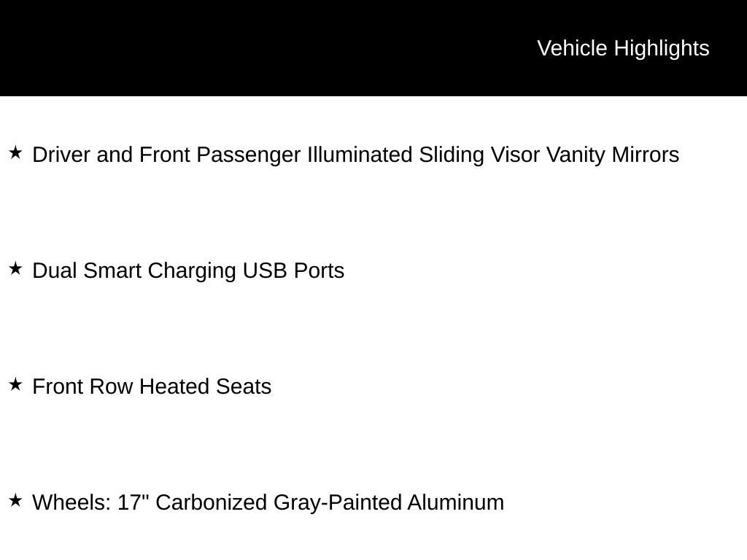This screenshot has height=560, width=747.
Task: Select the word Illuminated in the first highlight
Action: click(x=360, y=155)
